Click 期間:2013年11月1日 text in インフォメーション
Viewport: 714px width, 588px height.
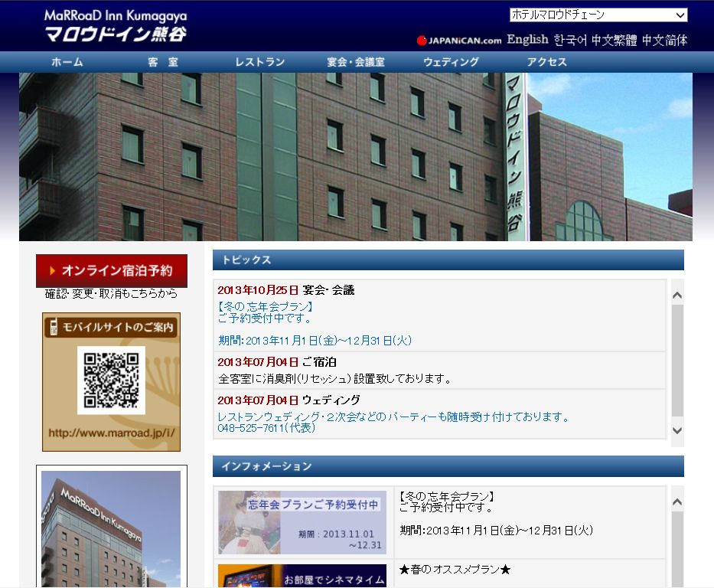point(497,530)
